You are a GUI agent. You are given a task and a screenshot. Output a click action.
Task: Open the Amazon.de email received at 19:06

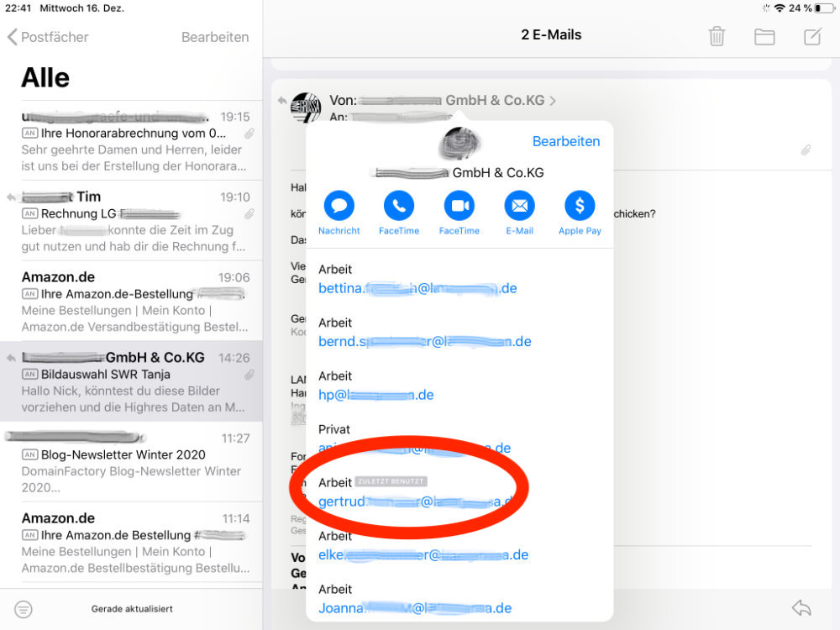coord(131,302)
